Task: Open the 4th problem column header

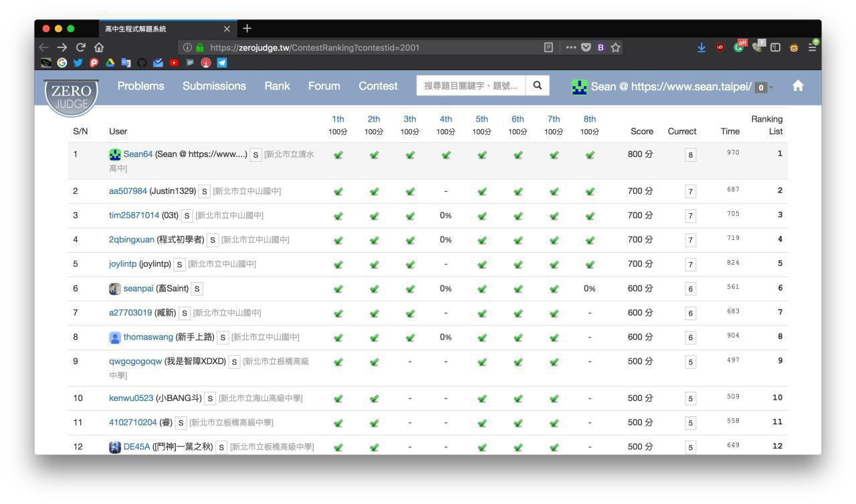Action: coord(445,119)
